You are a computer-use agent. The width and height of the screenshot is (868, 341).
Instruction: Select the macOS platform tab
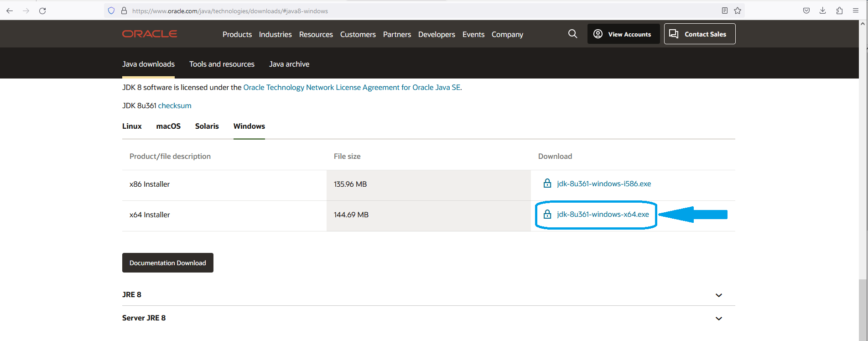(x=168, y=126)
